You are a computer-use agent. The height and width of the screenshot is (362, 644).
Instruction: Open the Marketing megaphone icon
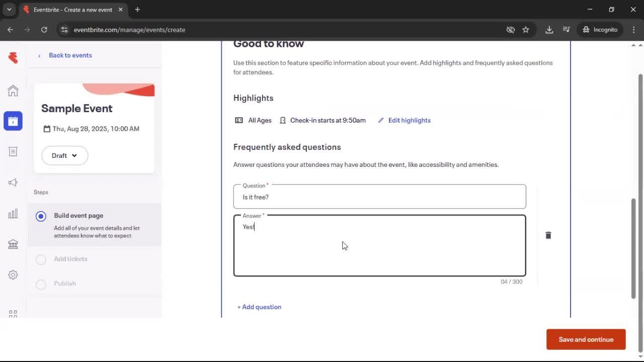point(13,183)
